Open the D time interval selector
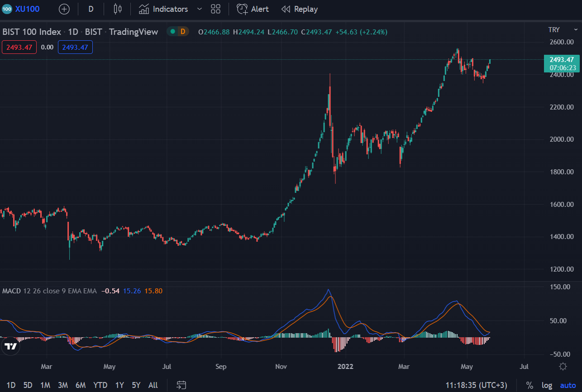 coord(91,9)
